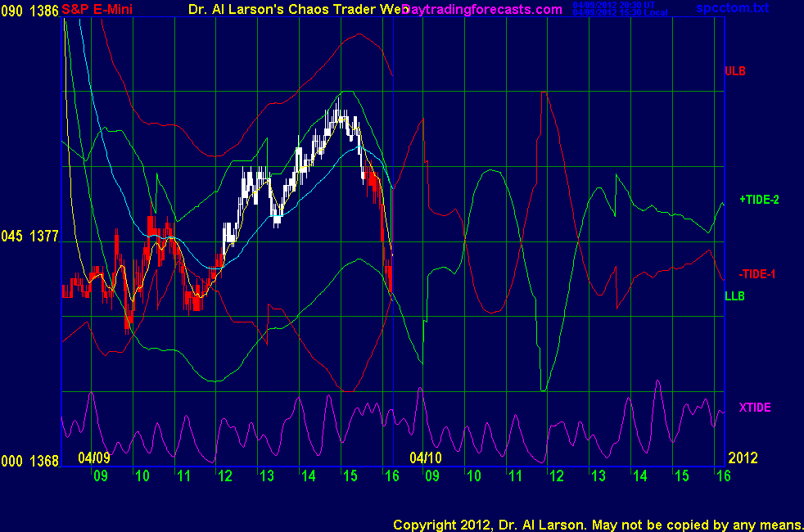Image resolution: width=804 pixels, height=532 pixels.
Task: Click the 2012 year label
Action: 744,457
